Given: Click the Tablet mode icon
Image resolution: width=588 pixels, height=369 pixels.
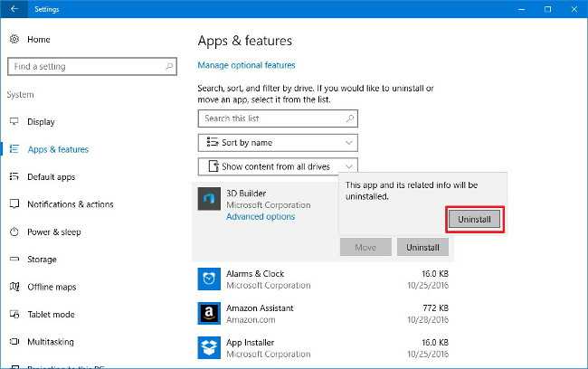Looking at the screenshot, I should pyautogui.click(x=14, y=314).
